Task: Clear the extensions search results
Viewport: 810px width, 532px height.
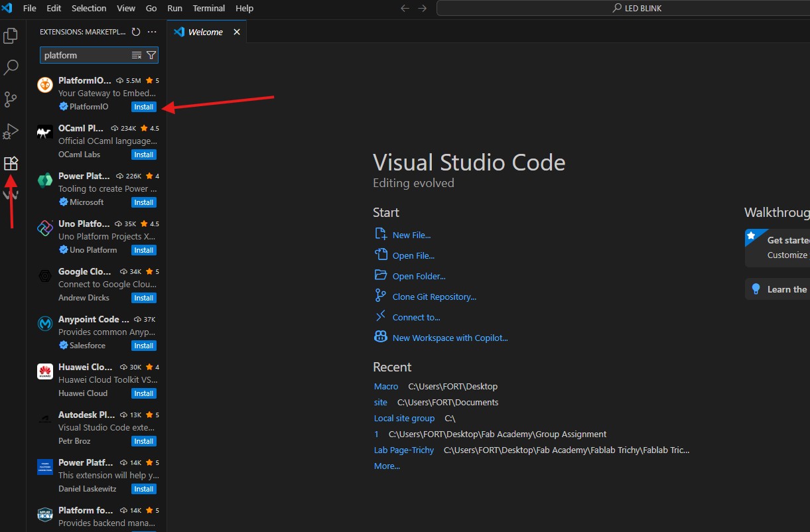Action: (x=137, y=55)
